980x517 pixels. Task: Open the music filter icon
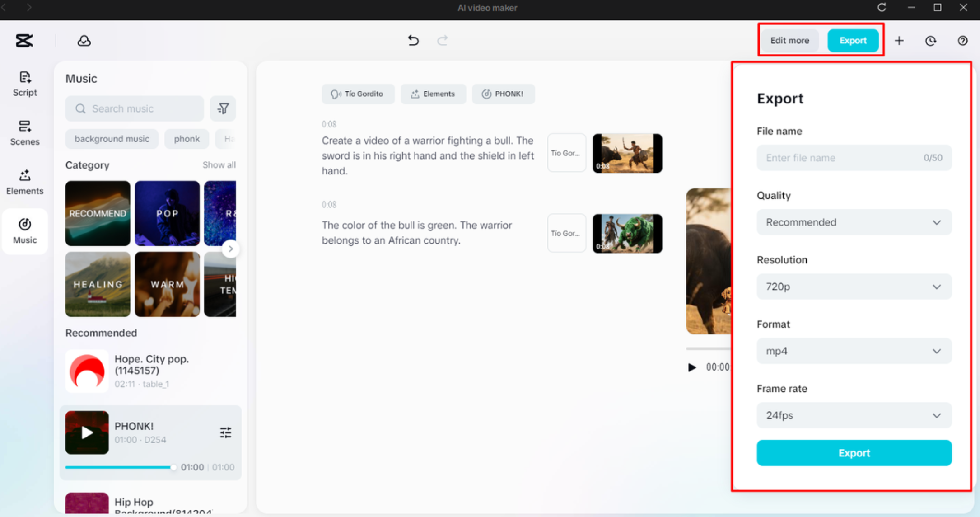pyautogui.click(x=223, y=108)
